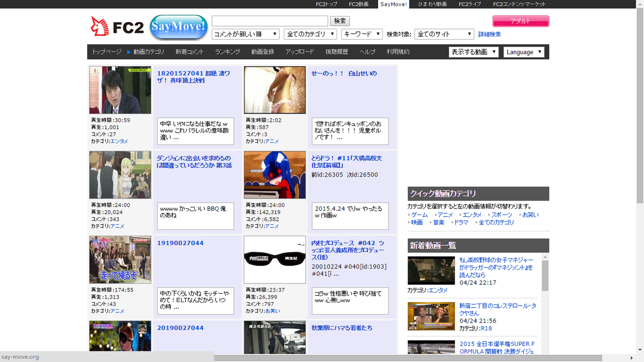
Task: Go to the アップロード page
Action: (300, 51)
